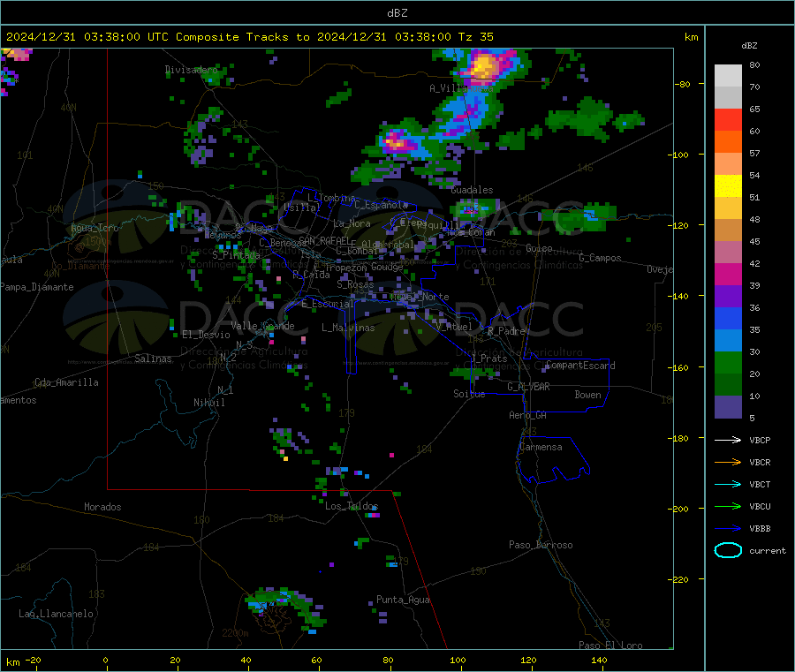The image size is (795, 672).
Task: Click the Bowen map label
Action: pyautogui.click(x=587, y=395)
